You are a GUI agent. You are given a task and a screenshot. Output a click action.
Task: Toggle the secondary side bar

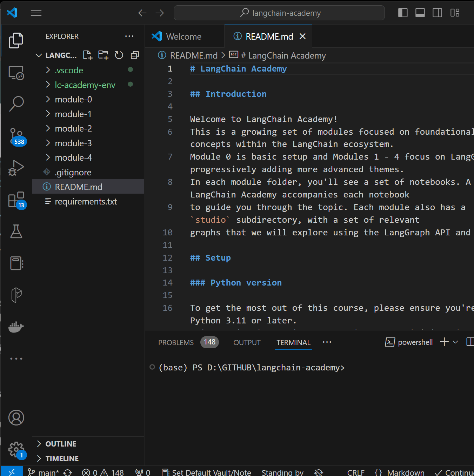[x=437, y=13]
